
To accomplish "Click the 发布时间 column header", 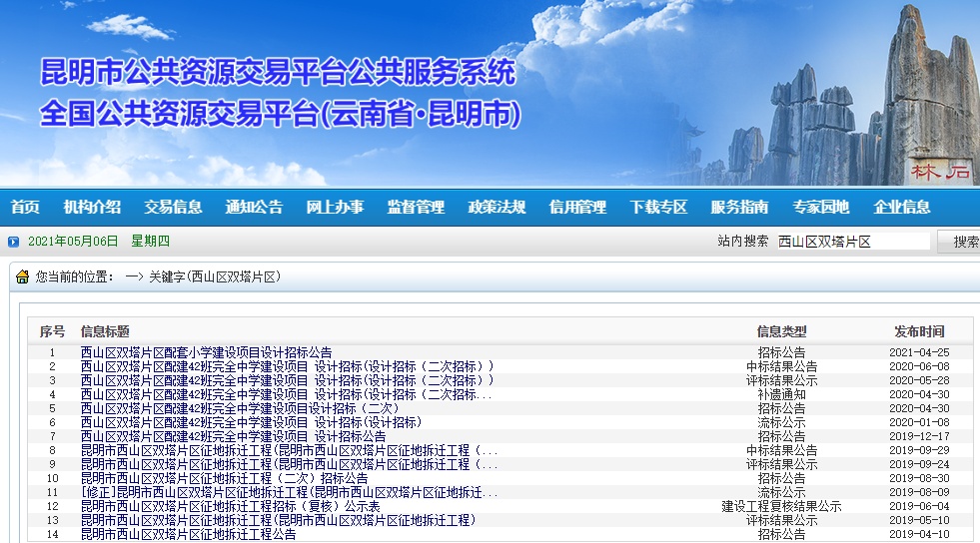I will point(918,331).
